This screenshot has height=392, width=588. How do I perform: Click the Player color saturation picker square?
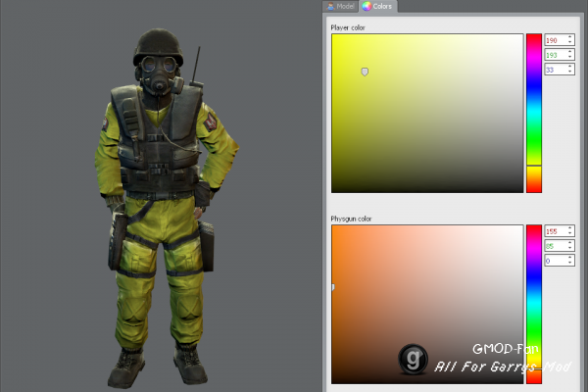427,114
